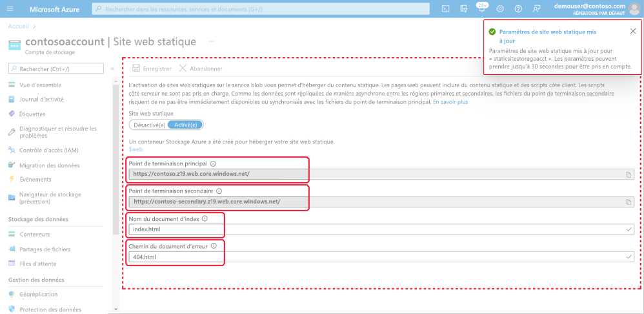Set static website toggle to Activé(e)
644x314 pixels.
pyautogui.click(x=185, y=125)
